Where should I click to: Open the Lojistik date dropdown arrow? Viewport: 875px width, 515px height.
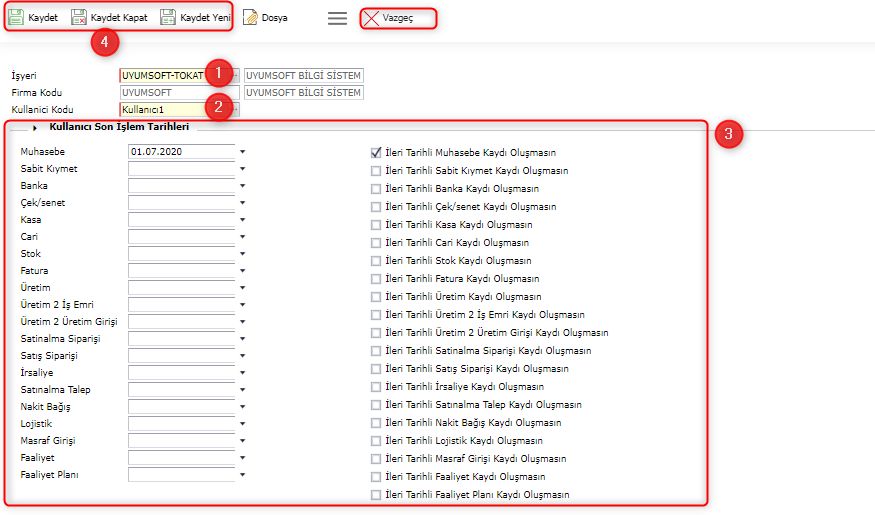tap(242, 424)
